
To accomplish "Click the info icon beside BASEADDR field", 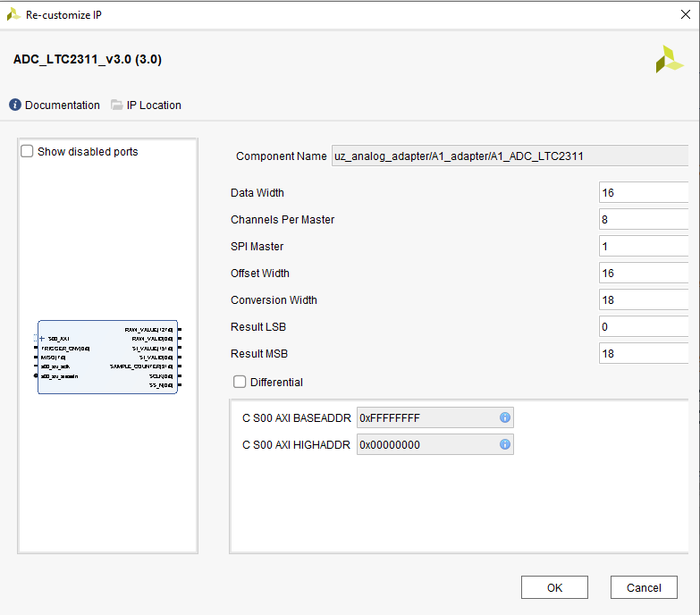I will (504, 417).
